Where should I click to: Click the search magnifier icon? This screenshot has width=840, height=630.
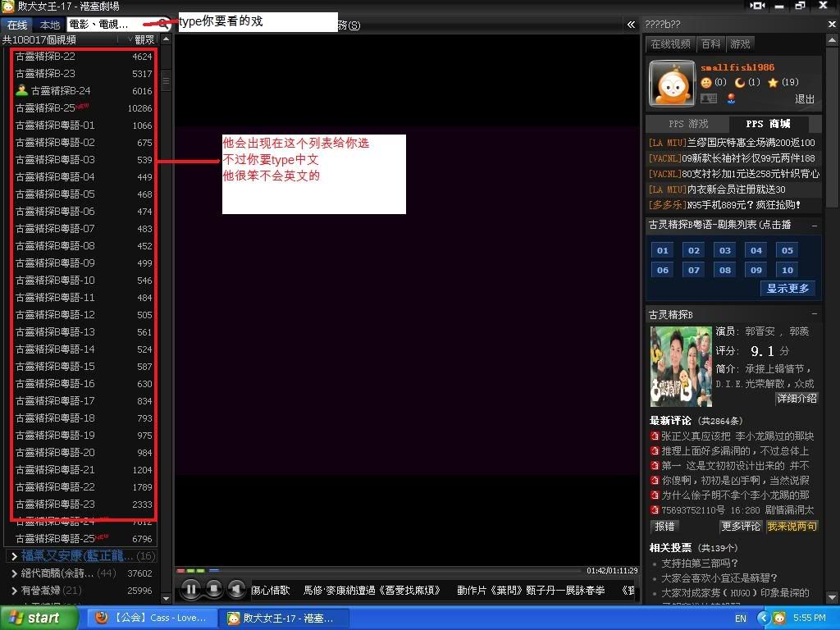coord(163,25)
